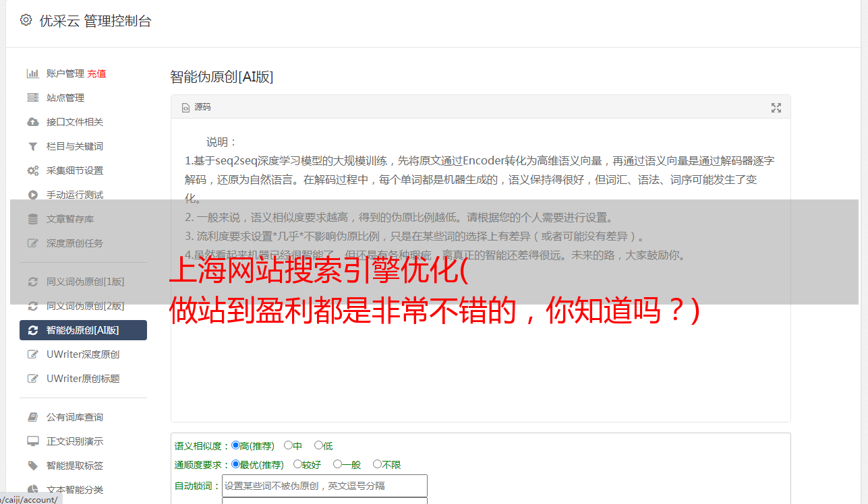The width and height of the screenshot is (868, 504).
Task: Toggle editor fullscreen expand icon
Action: (x=776, y=108)
